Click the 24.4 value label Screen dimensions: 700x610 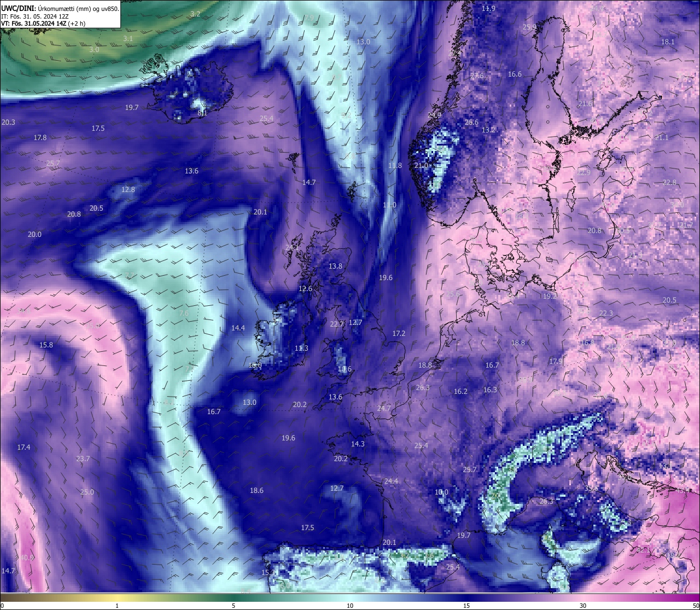tap(391, 481)
